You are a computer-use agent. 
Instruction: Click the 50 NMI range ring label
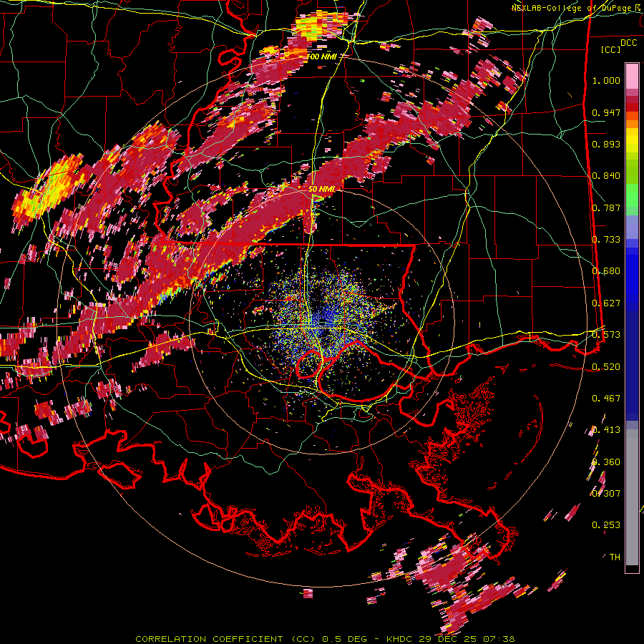(x=321, y=189)
